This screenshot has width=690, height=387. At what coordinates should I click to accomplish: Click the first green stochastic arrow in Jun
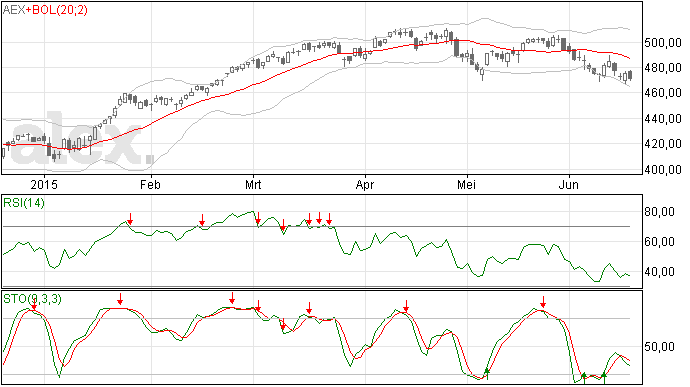(584, 377)
